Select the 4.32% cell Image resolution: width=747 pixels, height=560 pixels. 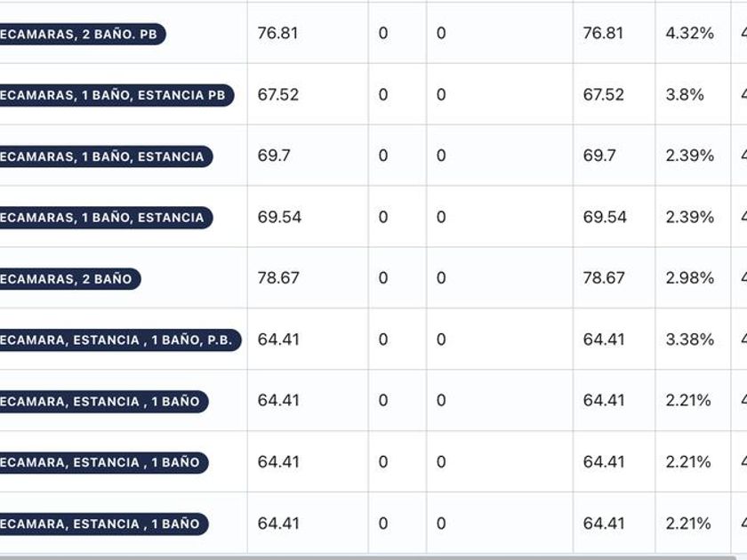tap(689, 34)
